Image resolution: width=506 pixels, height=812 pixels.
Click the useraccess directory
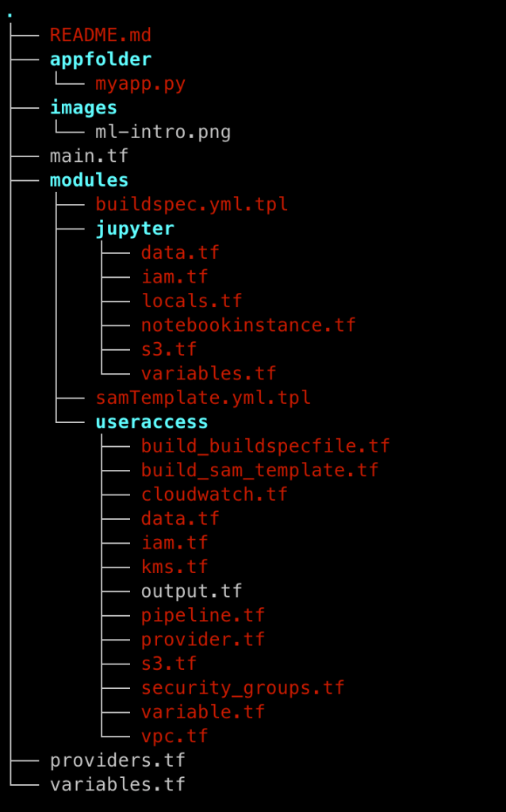coord(151,421)
